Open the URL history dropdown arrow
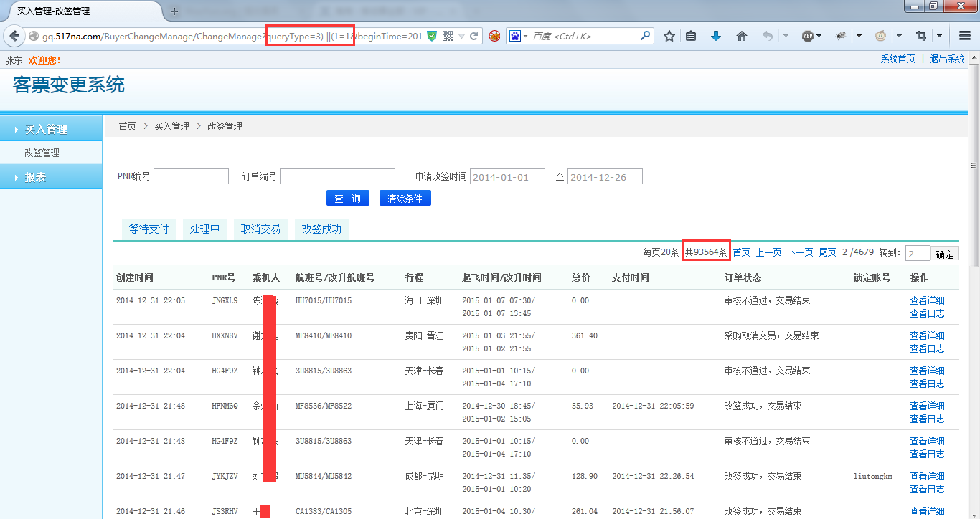Screen dimensions: 980x519 (x=461, y=36)
